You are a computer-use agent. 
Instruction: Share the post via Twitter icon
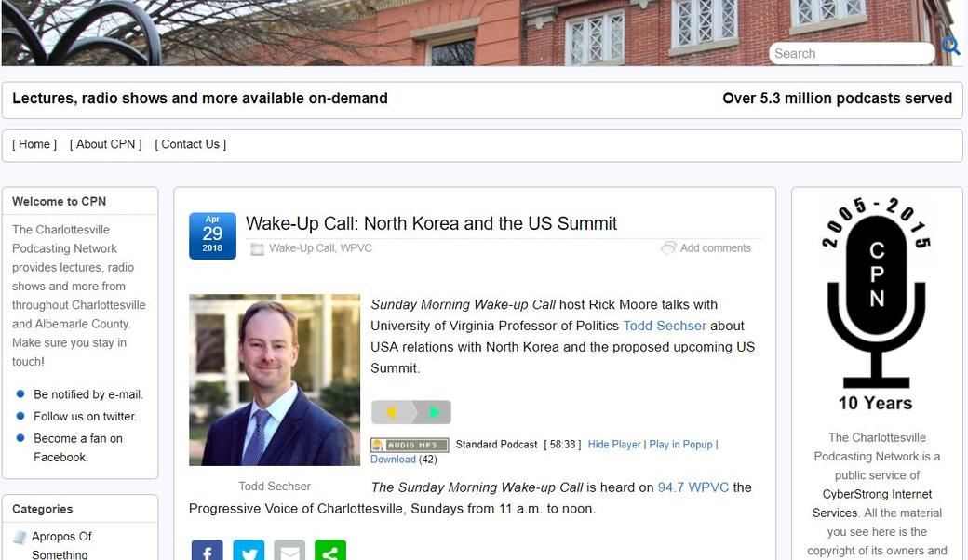coord(249,550)
